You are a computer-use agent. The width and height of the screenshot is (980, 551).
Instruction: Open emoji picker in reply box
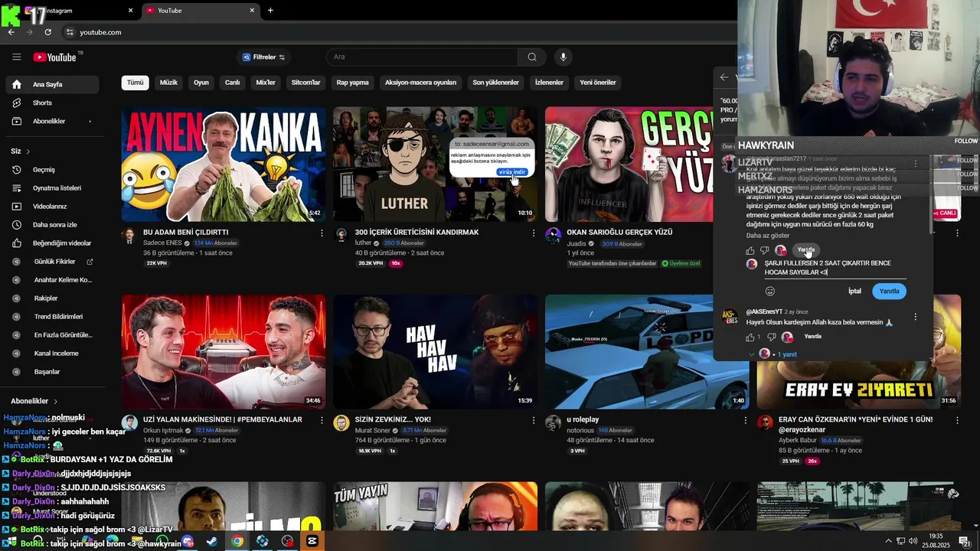770,291
